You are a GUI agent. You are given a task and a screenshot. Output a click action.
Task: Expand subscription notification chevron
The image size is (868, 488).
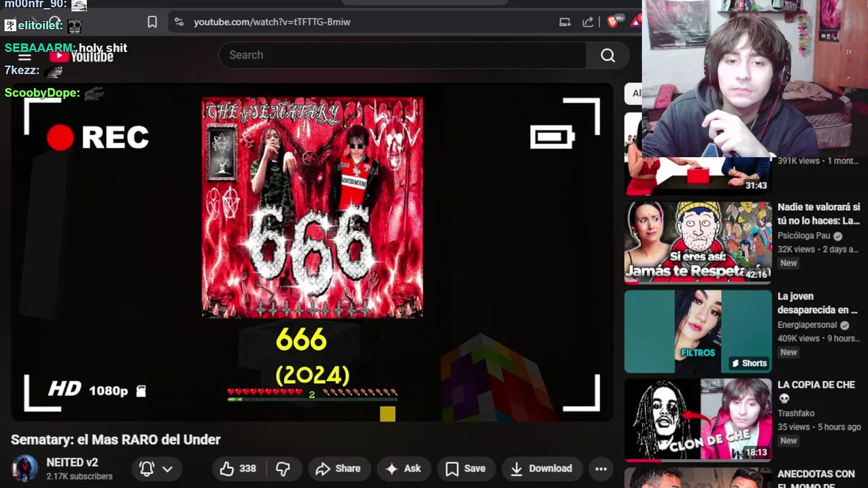(167, 469)
